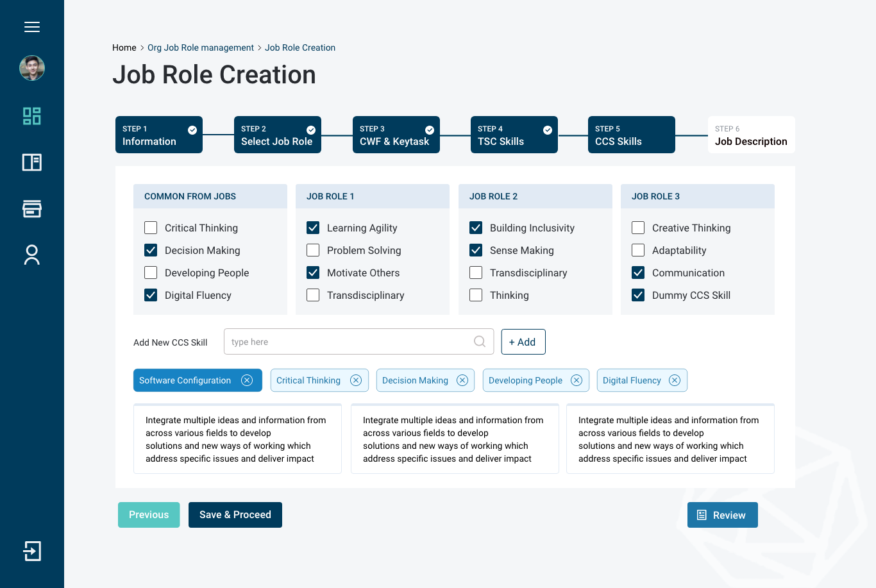
Task: Click the Save & Proceed button
Action: point(235,515)
